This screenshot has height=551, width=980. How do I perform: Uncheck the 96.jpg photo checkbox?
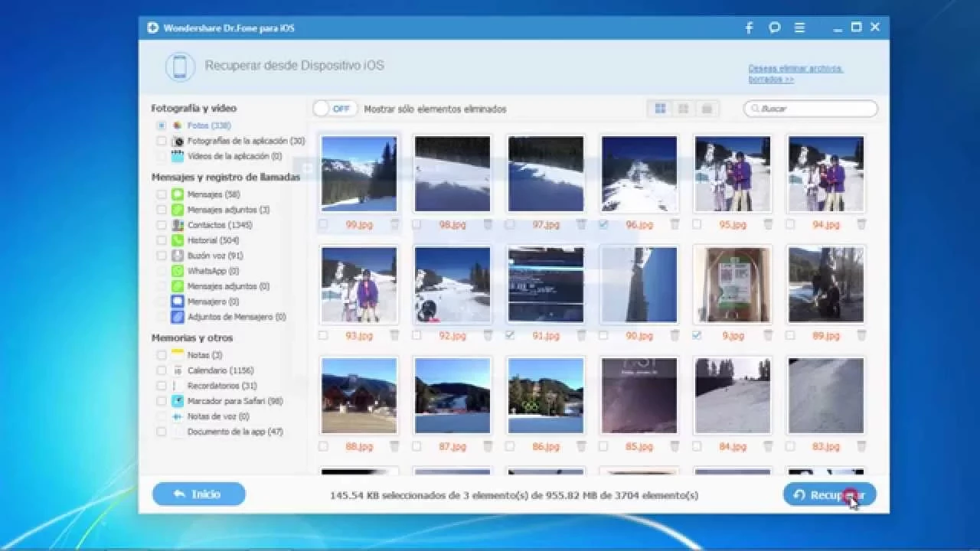603,224
